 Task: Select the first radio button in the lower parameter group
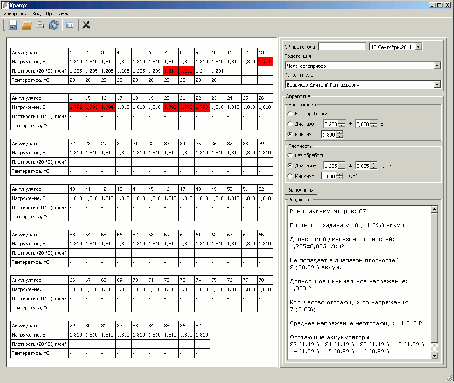(x=290, y=155)
